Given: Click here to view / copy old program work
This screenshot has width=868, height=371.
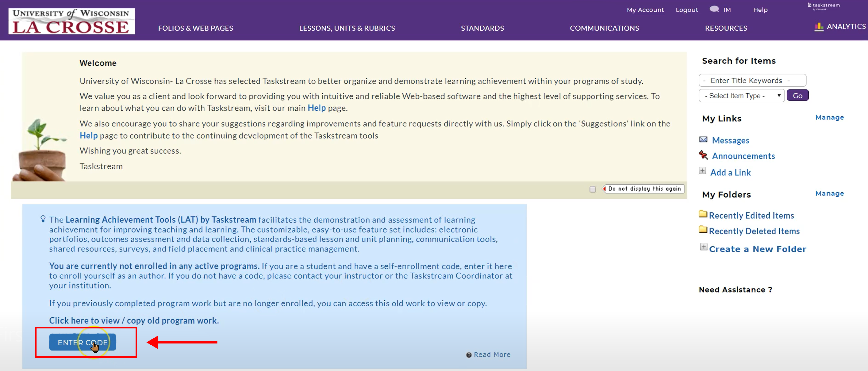Looking at the screenshot, I should [134, 320].
